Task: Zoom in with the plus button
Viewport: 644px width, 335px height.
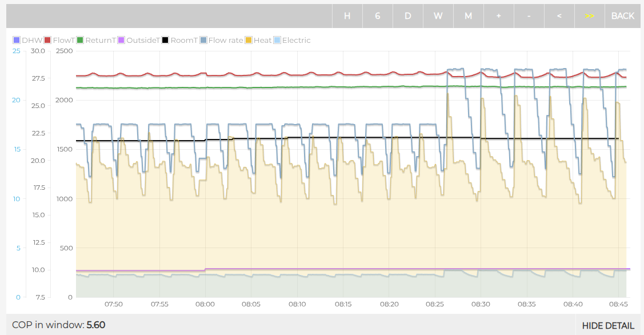Action: [x=498, y=16]
